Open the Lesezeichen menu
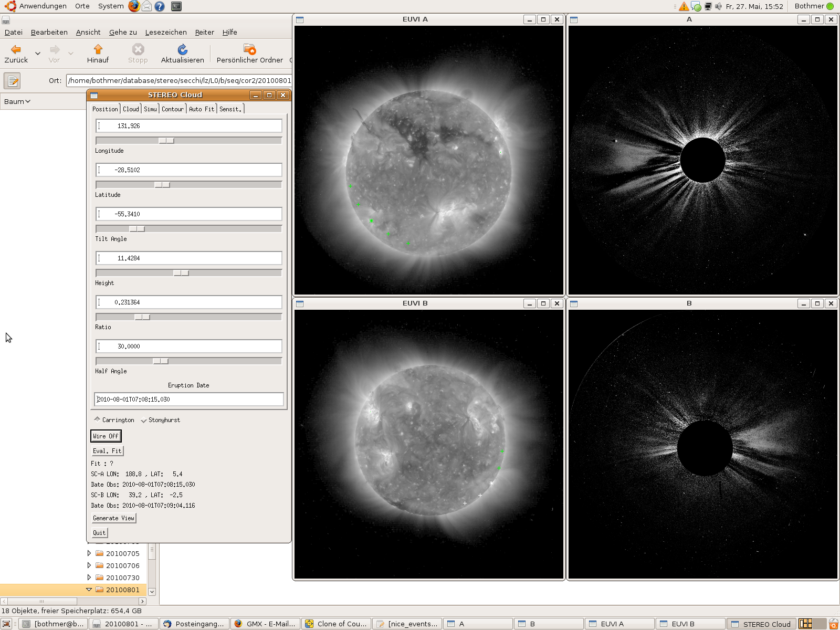The image size is (840, 630). pyautogui.click(x=166, y=32)
